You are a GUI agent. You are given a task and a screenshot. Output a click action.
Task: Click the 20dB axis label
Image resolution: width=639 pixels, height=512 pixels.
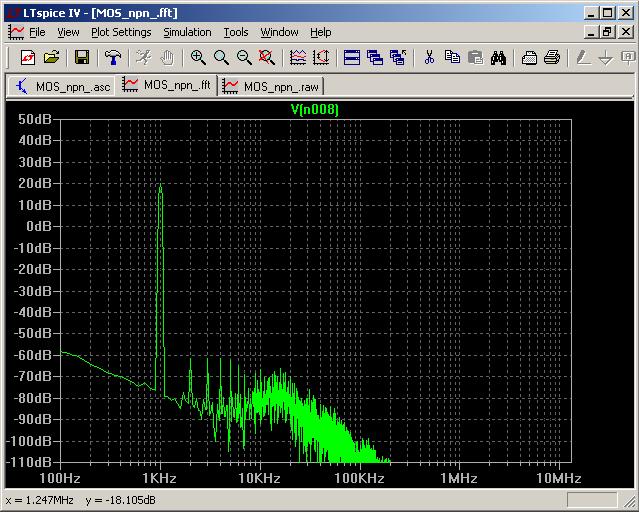35,183
